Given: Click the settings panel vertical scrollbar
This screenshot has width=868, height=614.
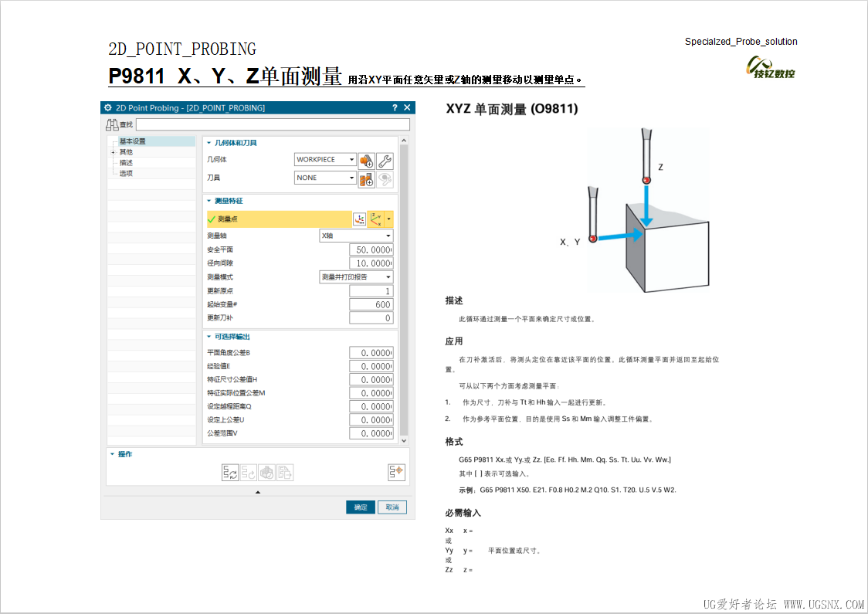Looking at the screenshot, I should click(x=404, y=290).
